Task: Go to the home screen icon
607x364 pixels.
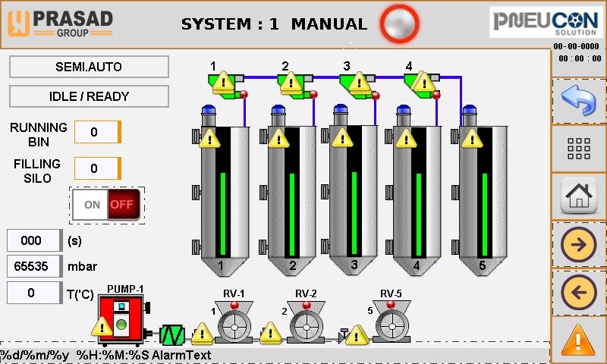Action: pos(578,196)
